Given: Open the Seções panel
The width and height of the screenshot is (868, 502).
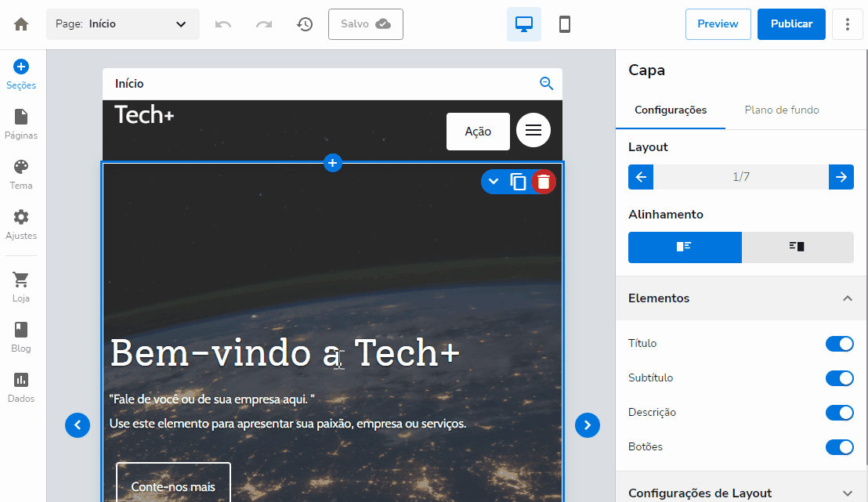Looking at the screenshot, I should 21,74.
